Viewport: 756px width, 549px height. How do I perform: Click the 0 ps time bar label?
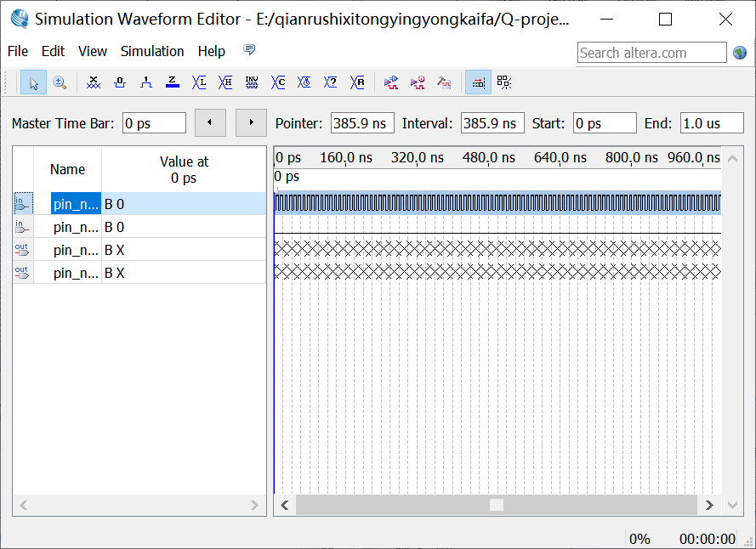click(x=287, y=177)
